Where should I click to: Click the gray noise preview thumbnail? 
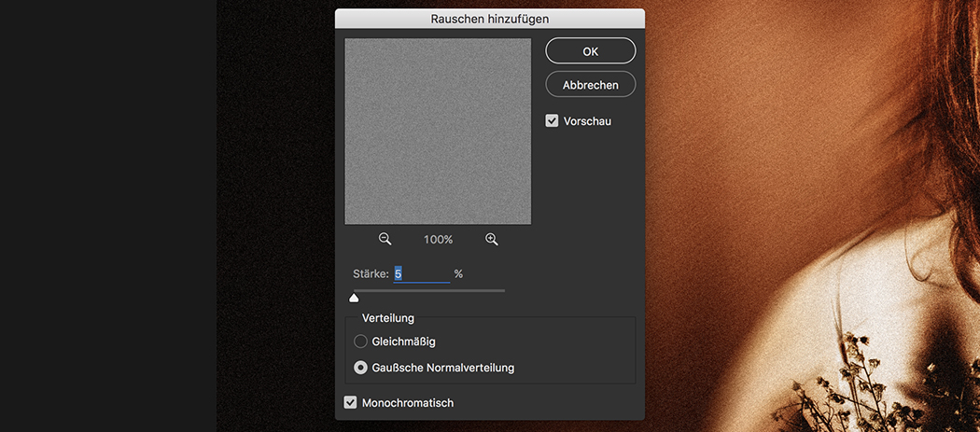[438, 132]
